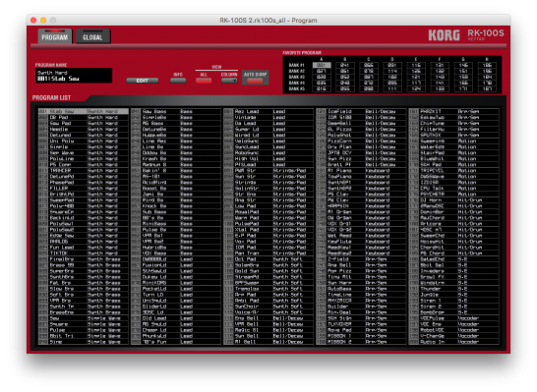
Task: Select the IceField Bell/Decay program
Action: click(361, 111)
